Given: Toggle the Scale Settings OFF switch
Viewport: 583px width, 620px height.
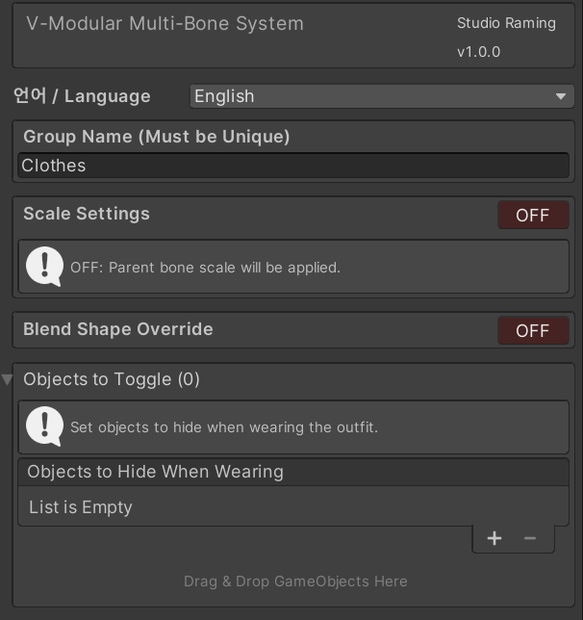Looking at the screenshot, I should 533,215.
